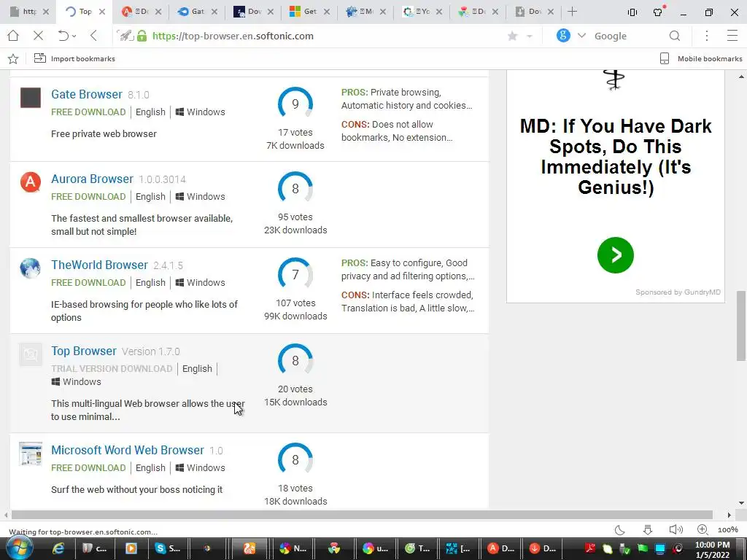Click the Google search input field

pos(629,36)
